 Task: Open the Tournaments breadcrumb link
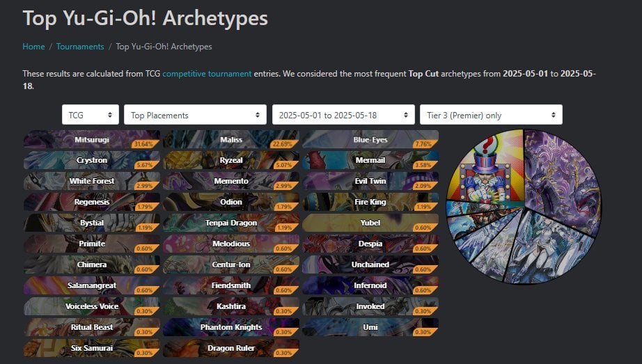click(x=80, y=47)
